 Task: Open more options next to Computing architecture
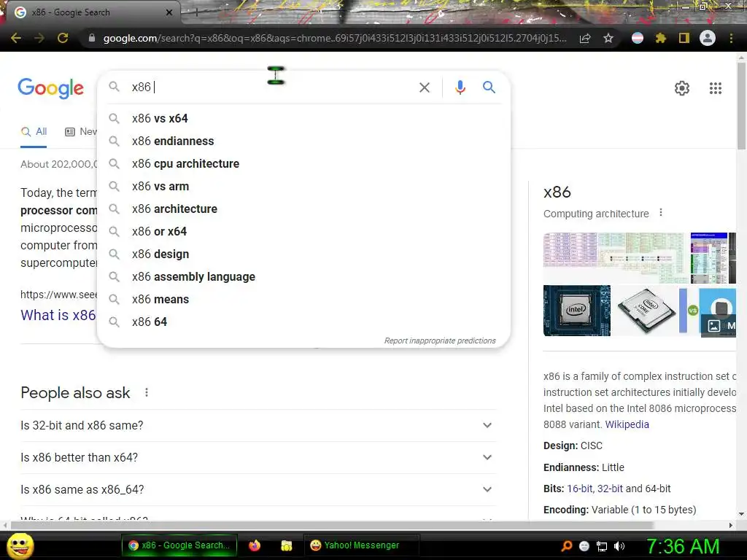[x=661, y=213]
